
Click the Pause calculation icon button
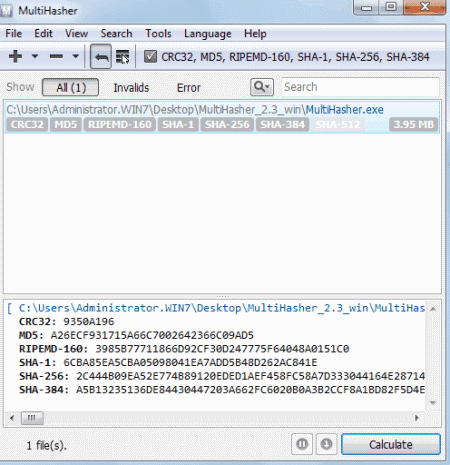coord(302,444)
